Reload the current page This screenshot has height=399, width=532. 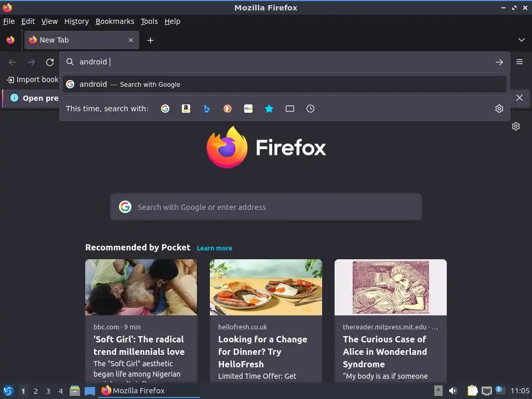tap(50, 62)
